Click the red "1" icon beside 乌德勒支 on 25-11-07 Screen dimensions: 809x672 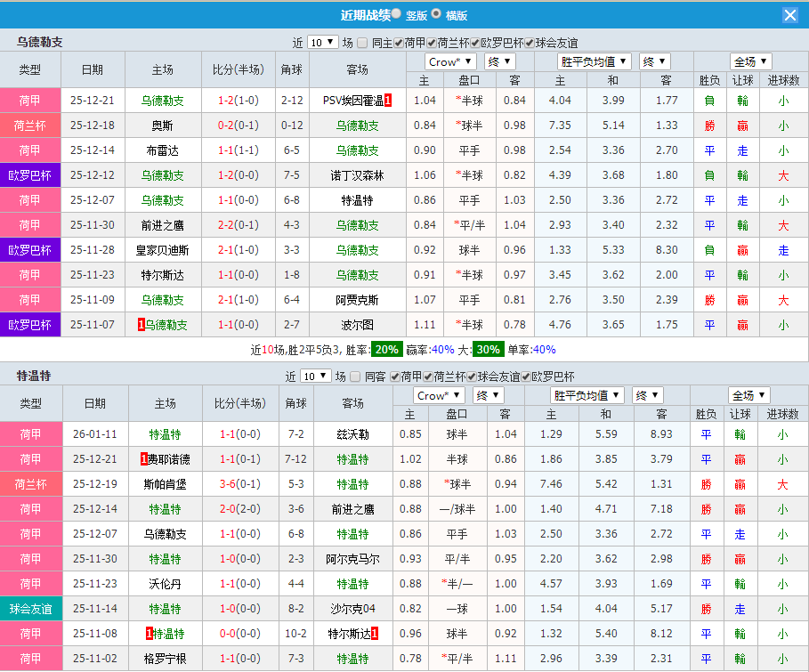tap(141, 325)
